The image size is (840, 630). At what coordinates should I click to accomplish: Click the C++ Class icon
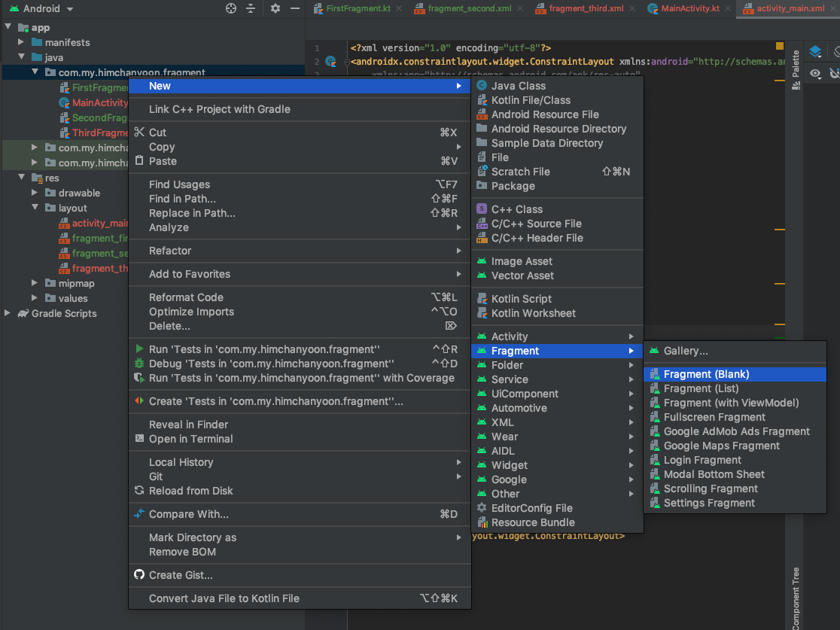[x=482, y=209]
